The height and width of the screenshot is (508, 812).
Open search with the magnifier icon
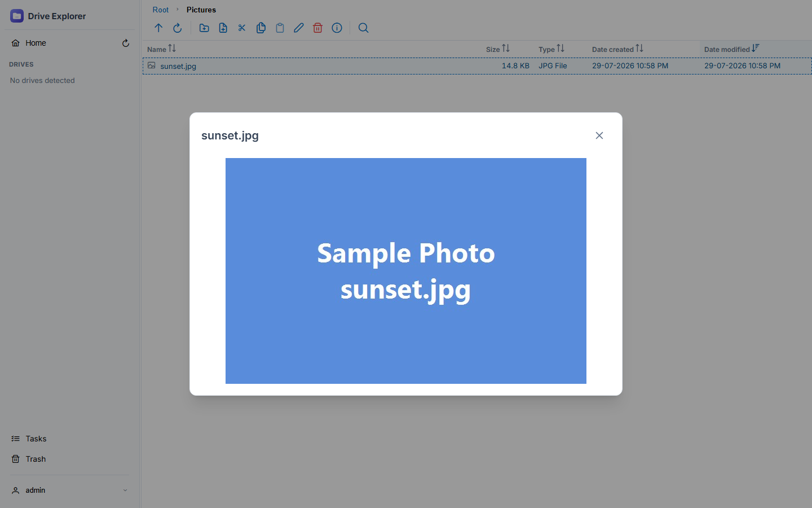364,28
